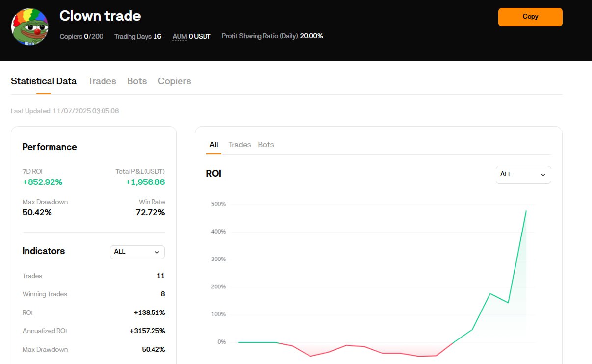Switch to the Bots top tab

(x=137, y=81)
